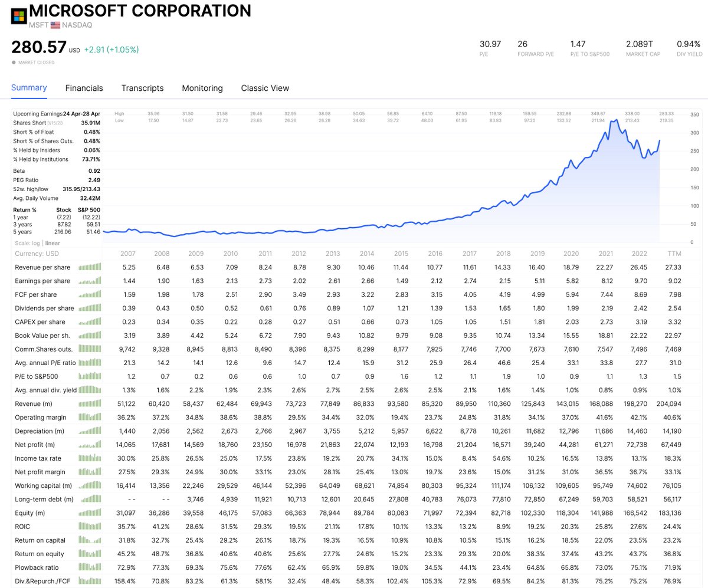Click the Avg. Daily Volume value 32.42M
This screenshot has width=708, height=588.
[90, 198]
